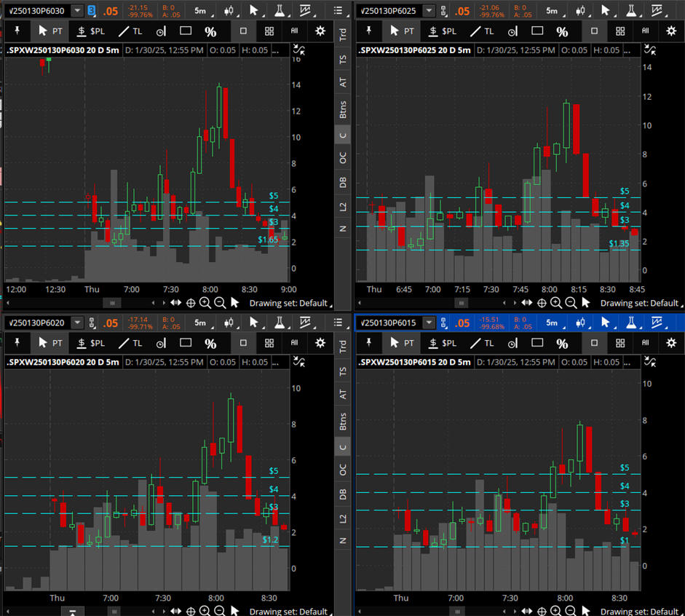
Task: Activate the crosshair tool below the P6025 chart
Action: click(x=542, y=303)
